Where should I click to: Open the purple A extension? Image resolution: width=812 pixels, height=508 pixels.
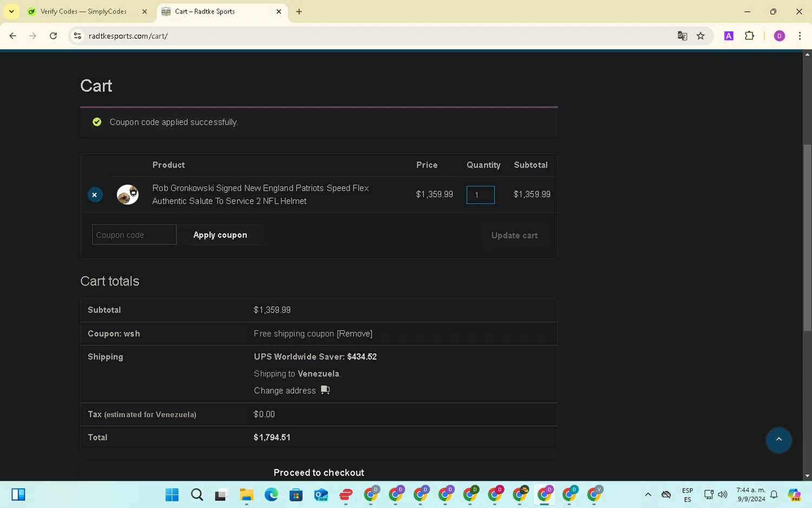(729, 36)
